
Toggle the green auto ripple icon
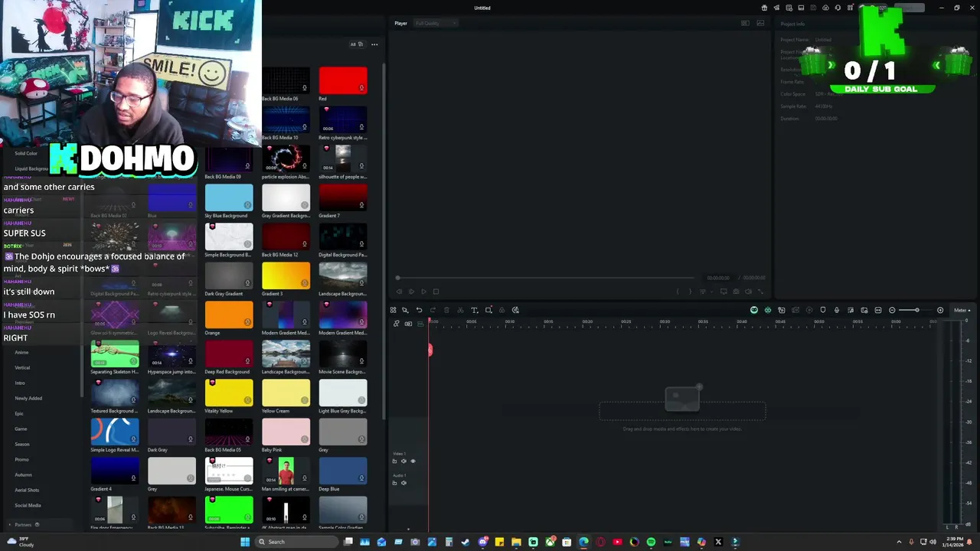[768, 310]
